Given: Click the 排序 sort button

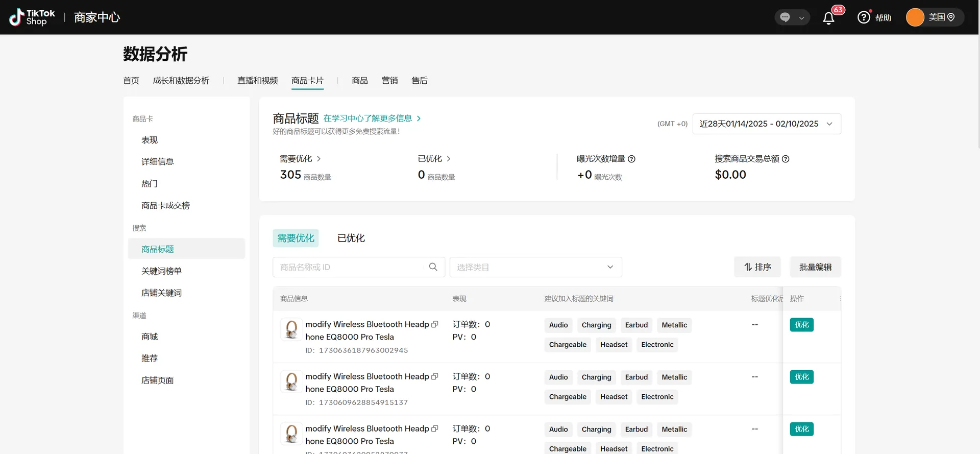Looking at the screenshot, I should pos(757,267).
